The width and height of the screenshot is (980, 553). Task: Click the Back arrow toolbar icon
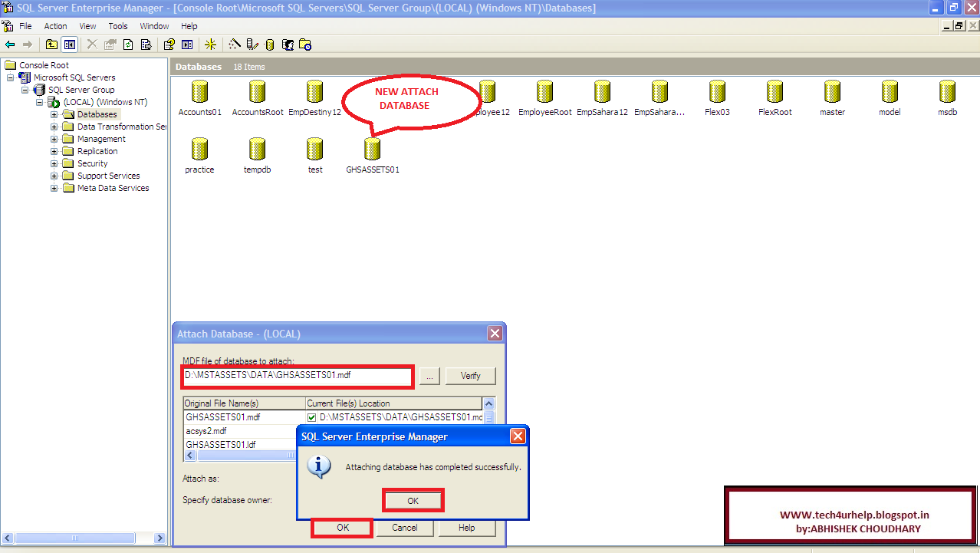point(10,44)
